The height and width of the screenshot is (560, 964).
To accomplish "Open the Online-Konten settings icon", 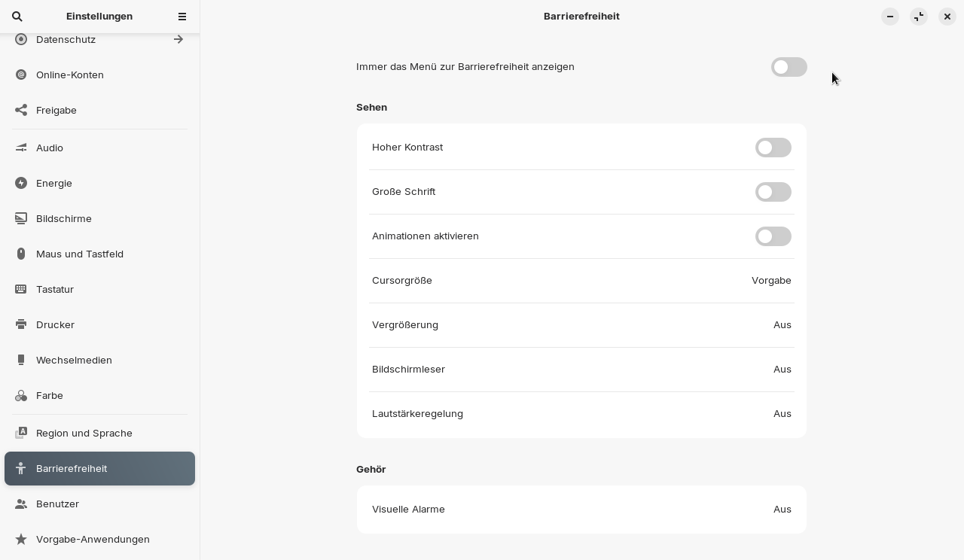I will pyautogui.click(x=20, y=75).
